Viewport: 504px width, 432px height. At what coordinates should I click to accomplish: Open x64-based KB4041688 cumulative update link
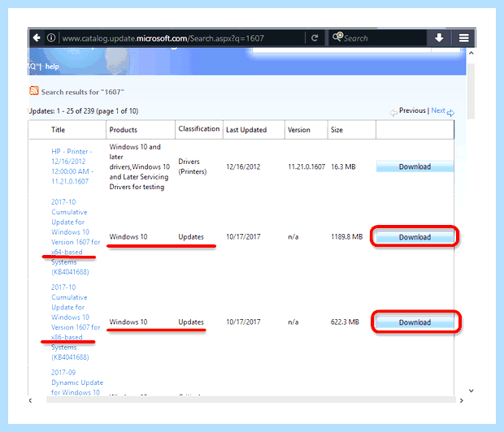click(76, 237)
